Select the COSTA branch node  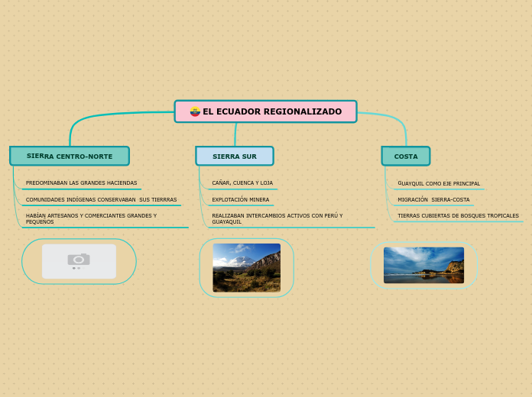(x=406, y=156)
